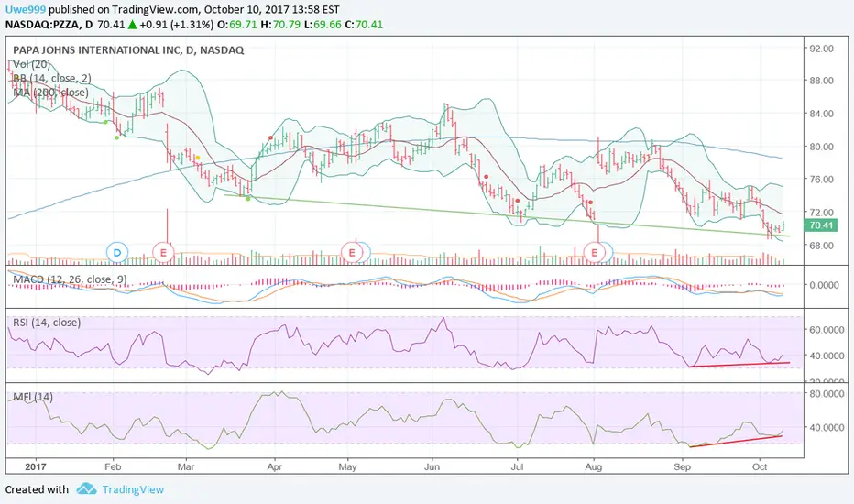Image resolution: width=854 pixels, height=504 pixels.
Task: Click the Sep label on time axis
Action: click(x=682, y=467)
